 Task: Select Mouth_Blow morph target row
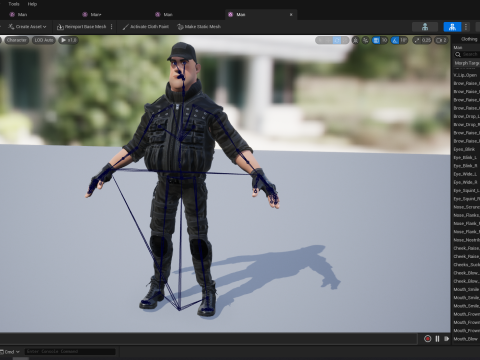pos(466,339)
